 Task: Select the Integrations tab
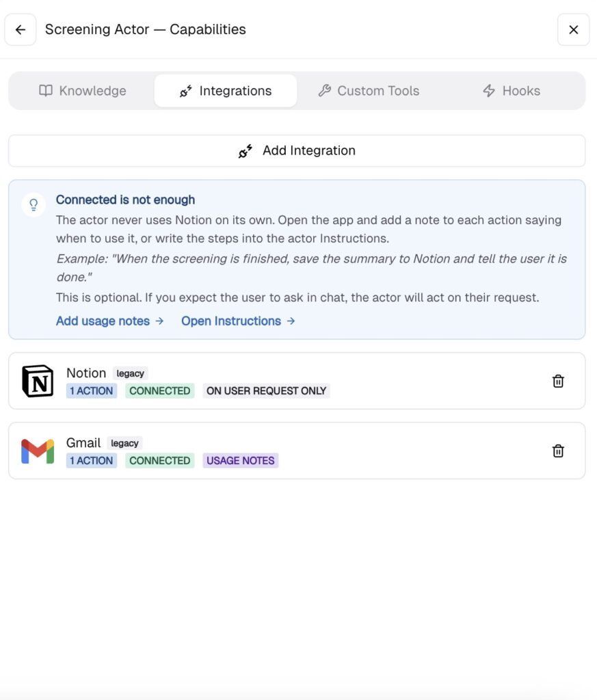tap(226, 91)
